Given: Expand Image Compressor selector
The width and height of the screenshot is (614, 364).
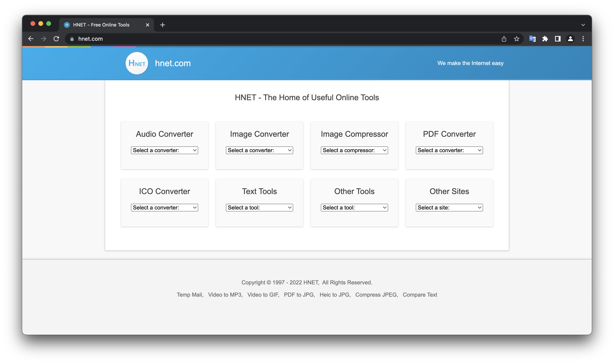Looking at the screenshot, I should tap(354, 150).
